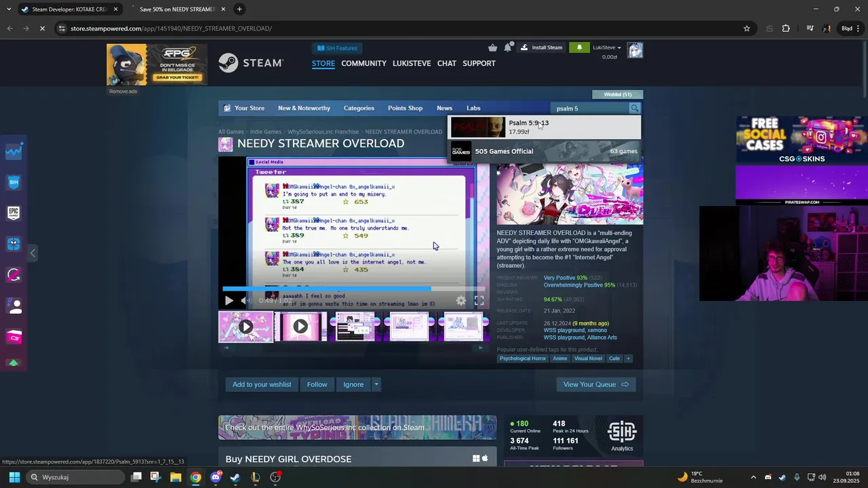The image size is (868, 488).
Task: Open a new browser tab
Action: coord(239,9)
